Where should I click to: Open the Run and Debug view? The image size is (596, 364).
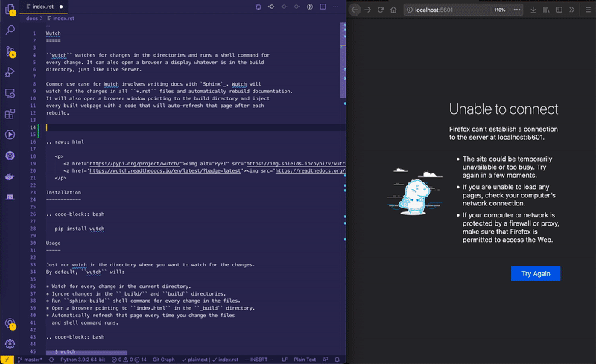(10, 71)
